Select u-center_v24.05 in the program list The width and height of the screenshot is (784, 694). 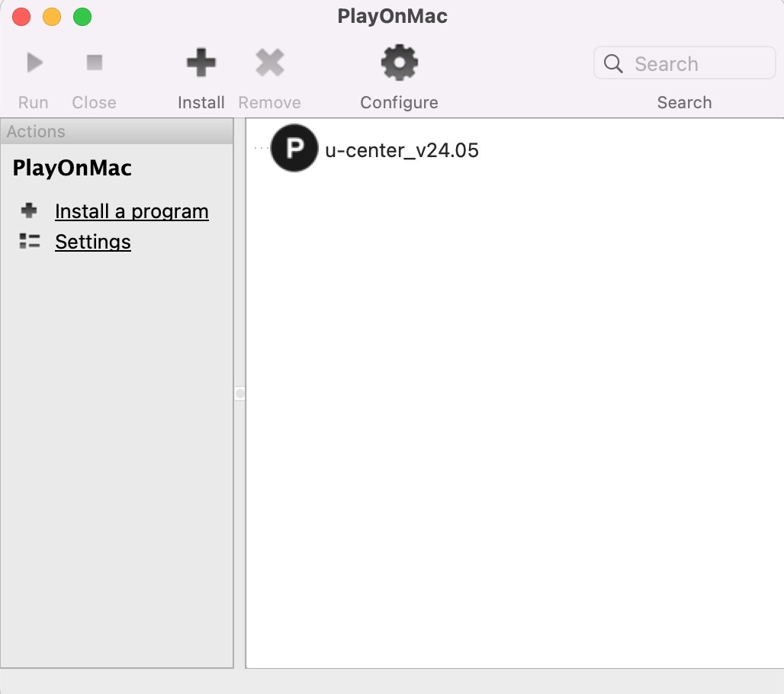402,150
